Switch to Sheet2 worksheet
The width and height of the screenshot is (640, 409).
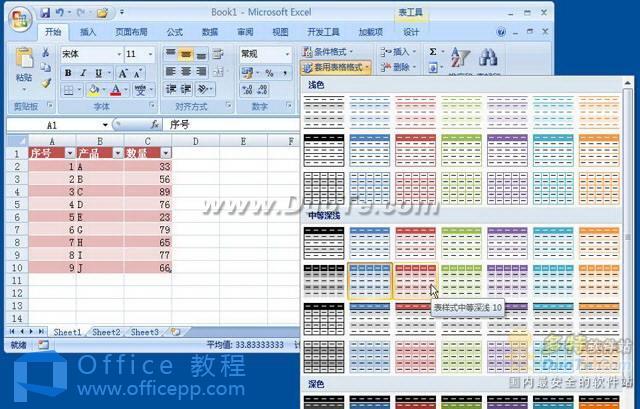(x=106, y=332)
